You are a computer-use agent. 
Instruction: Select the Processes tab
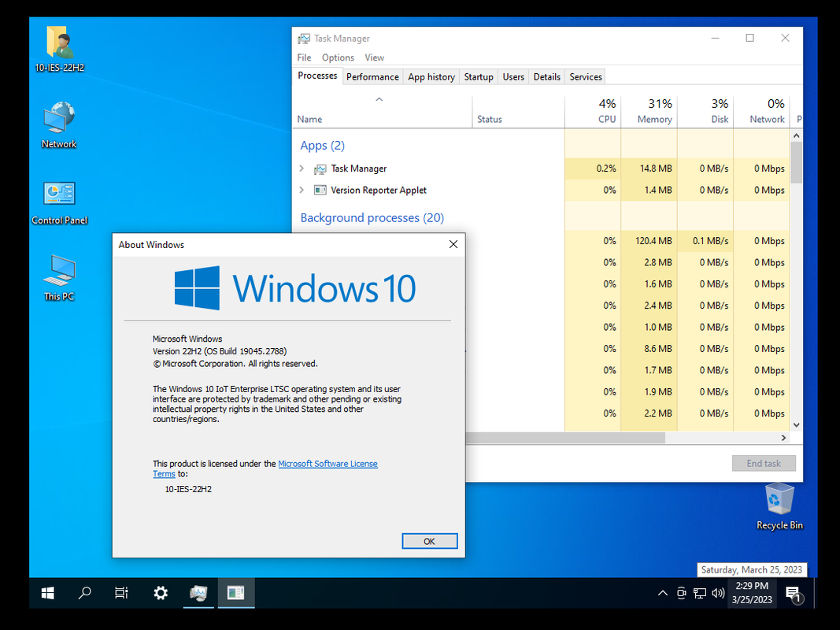(317, 76)
